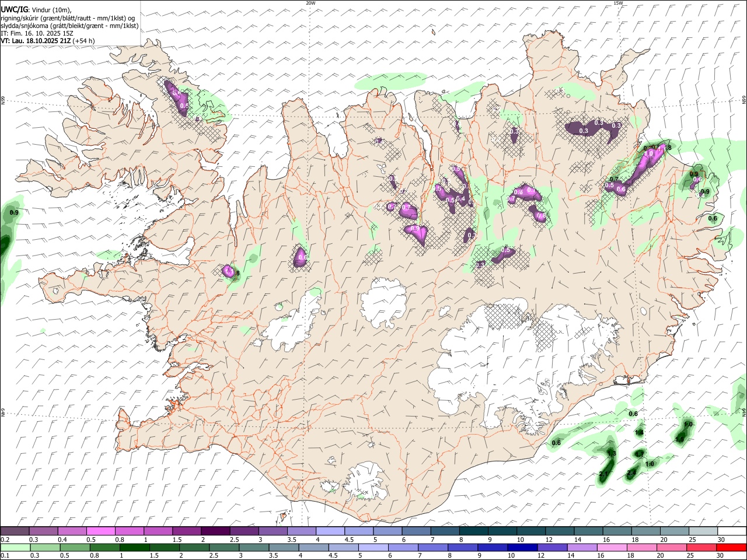Click the upper scale swatch between 0.2 and 0.3
The width and height of the screenshot is (747, 560).
pyautogui.click(x=15, y=531)
